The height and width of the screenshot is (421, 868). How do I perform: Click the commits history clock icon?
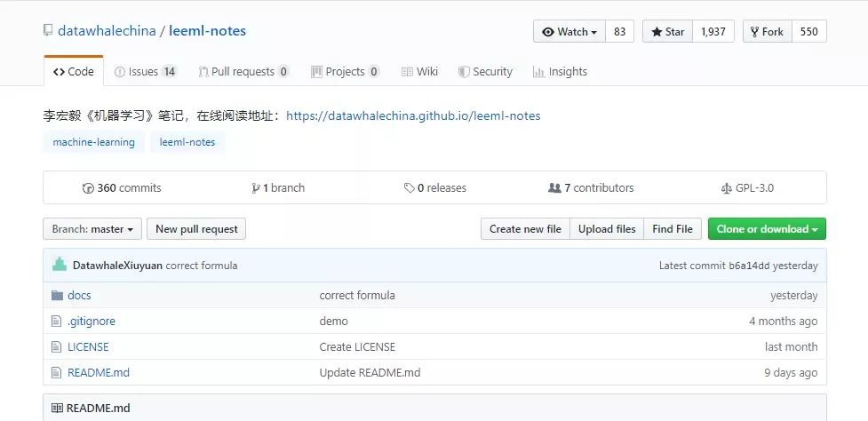(x=88, y=188)
